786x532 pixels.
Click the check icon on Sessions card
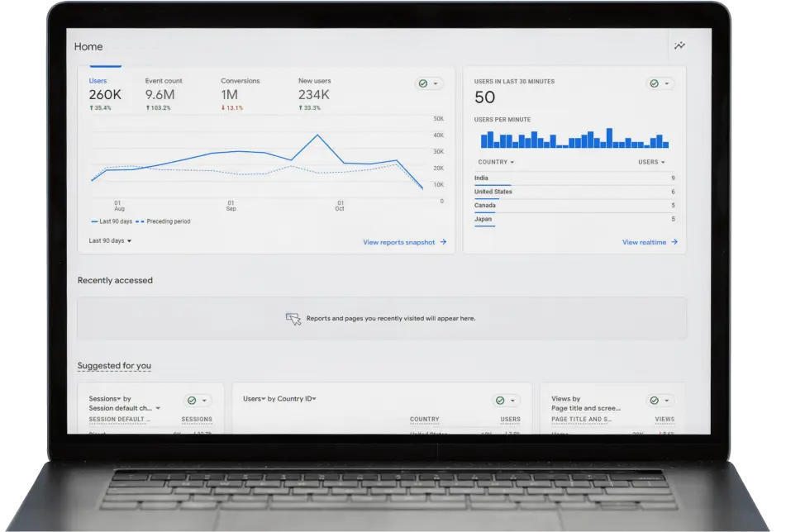pos(192,401)
